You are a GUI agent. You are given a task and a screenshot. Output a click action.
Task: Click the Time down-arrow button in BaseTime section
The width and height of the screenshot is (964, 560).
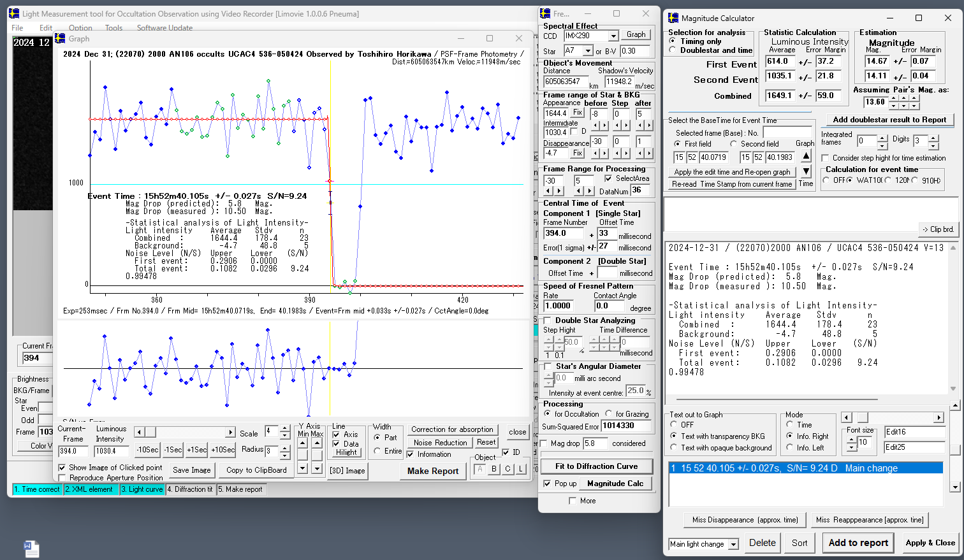click(x=806, y=171)
